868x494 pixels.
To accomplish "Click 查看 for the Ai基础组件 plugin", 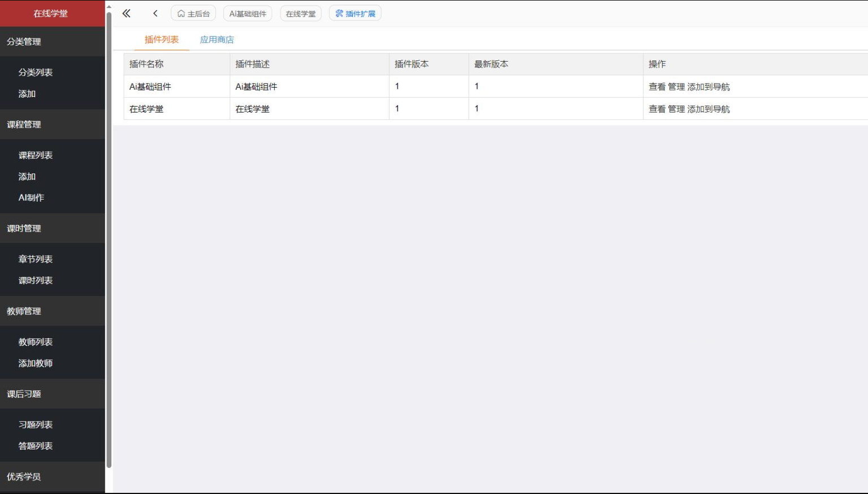I will point(657,86).
